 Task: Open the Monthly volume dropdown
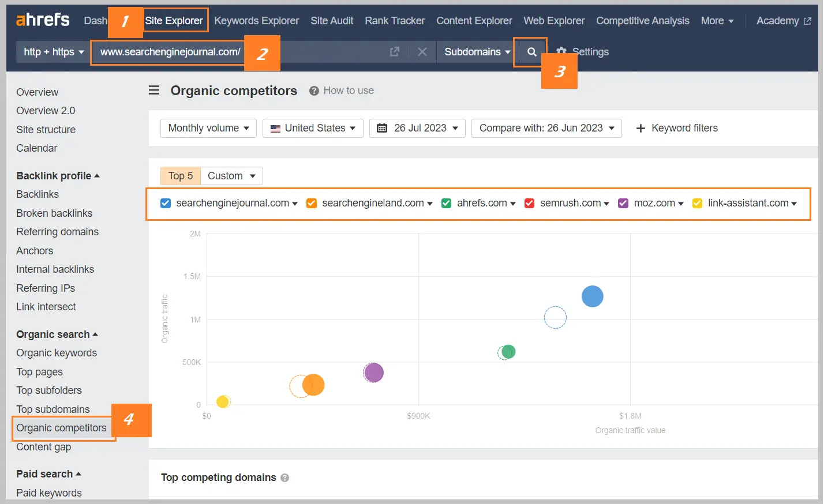(208, 128)
